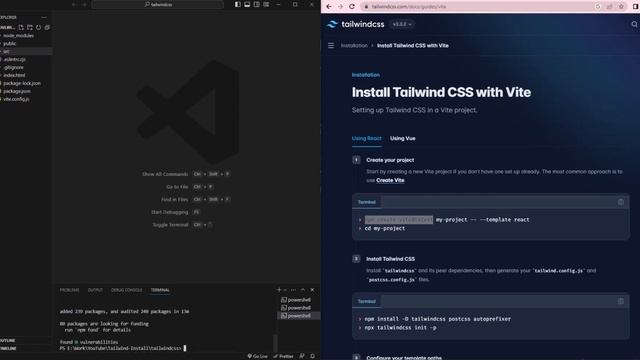Create new terminal with plus icon
This screenshot has height=360, width=640.
pos(279,290)
